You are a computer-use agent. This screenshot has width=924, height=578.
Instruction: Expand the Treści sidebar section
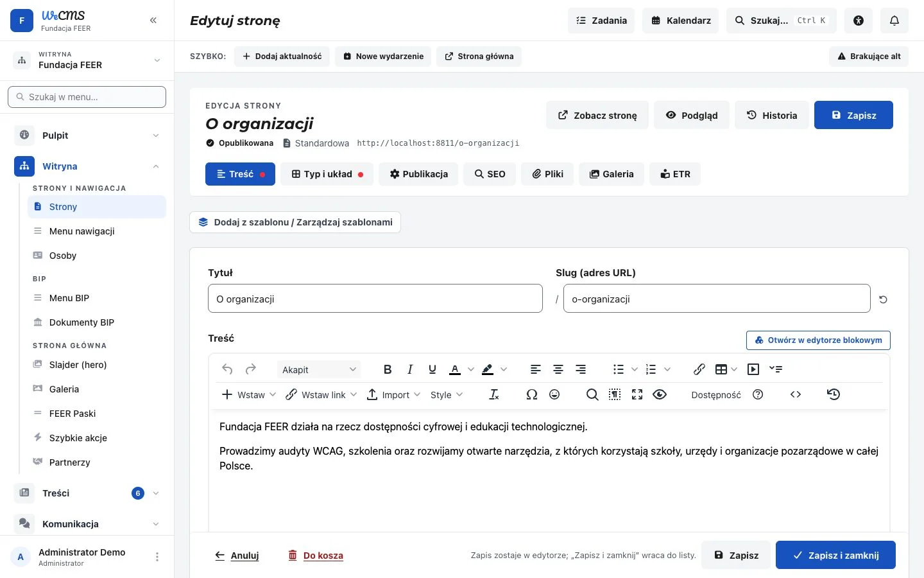click(x=87, y=493)
